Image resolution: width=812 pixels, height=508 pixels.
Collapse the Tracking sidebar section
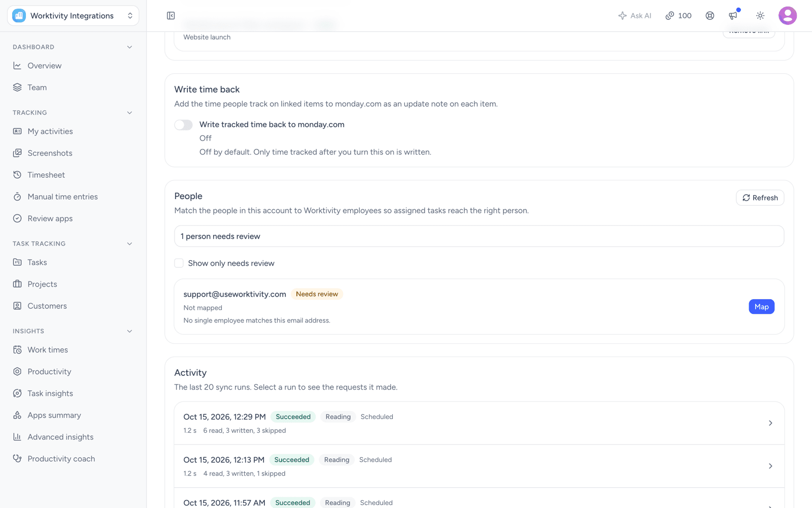(129, 113)
